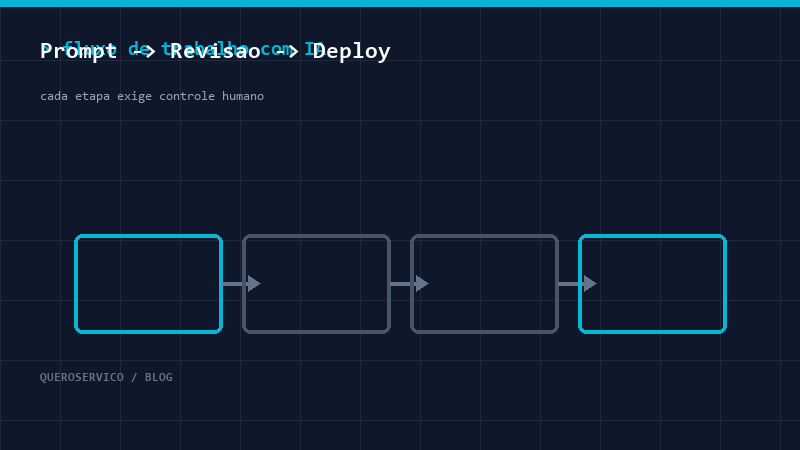Viewport: 800px width, 450px height.
Task: Click the "QUEROSERVICO" footer text
Action: 82,377
